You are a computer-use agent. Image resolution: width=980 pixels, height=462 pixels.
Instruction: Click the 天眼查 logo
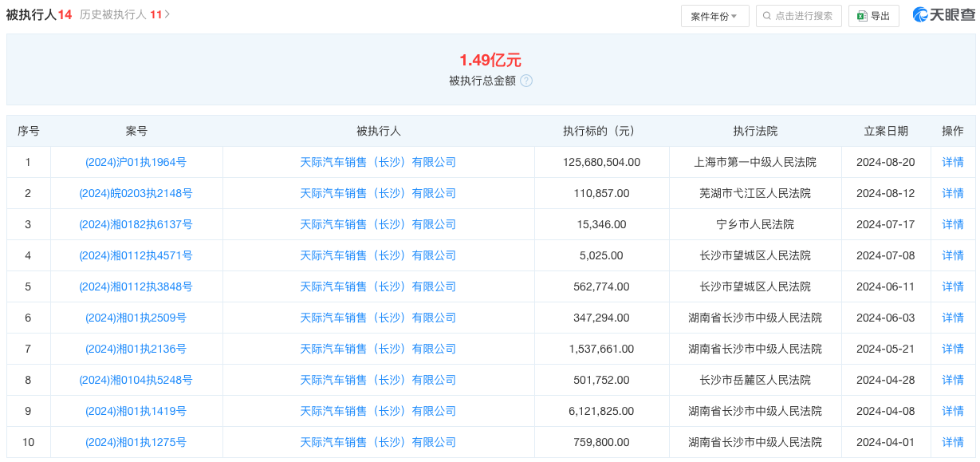pos(944,15)
